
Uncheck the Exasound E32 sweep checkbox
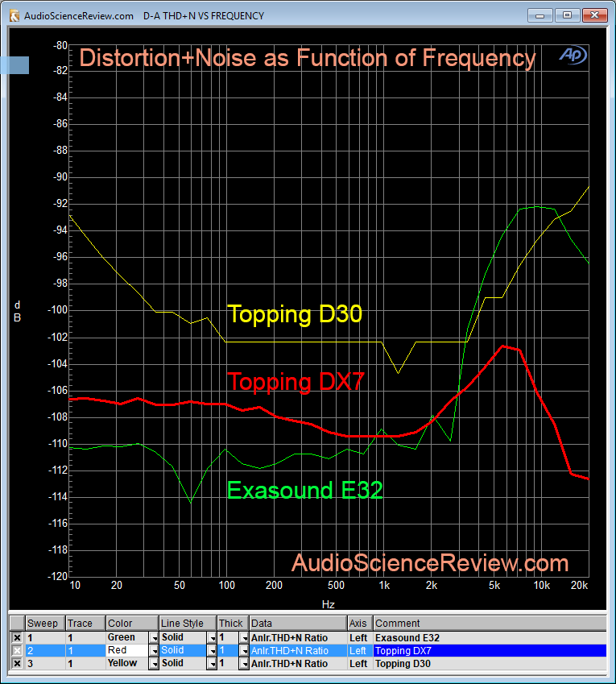tap(17, 638)
